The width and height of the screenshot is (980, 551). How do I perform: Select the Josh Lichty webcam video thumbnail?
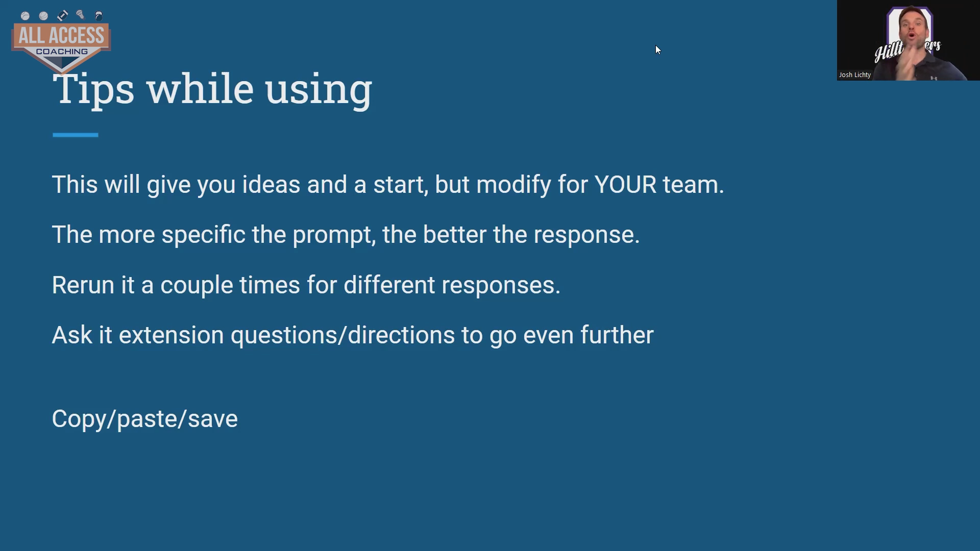[x=909, y=40]
